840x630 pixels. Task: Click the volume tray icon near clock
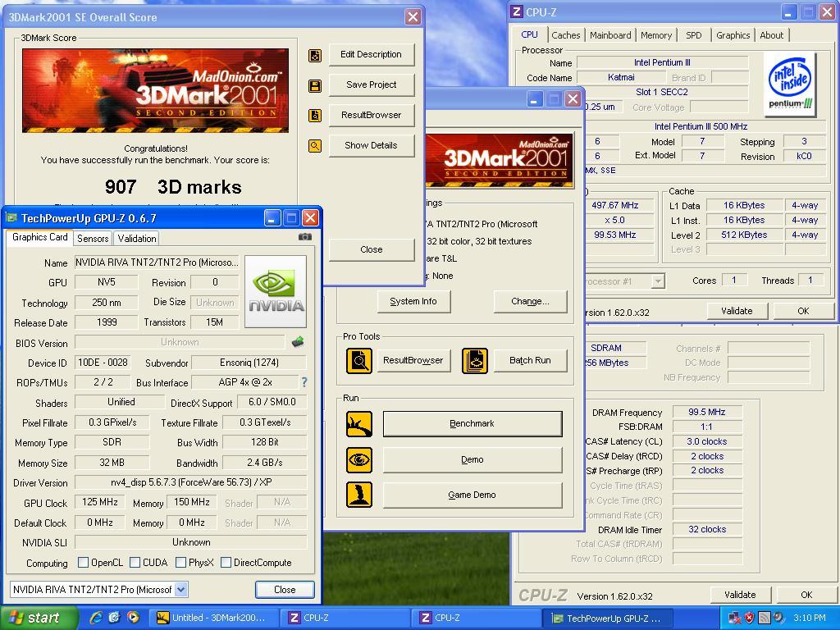778,618
